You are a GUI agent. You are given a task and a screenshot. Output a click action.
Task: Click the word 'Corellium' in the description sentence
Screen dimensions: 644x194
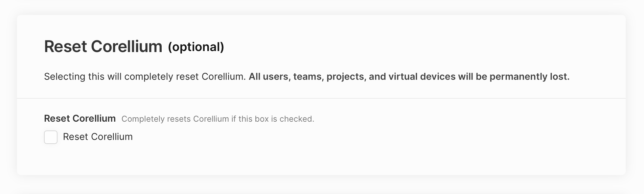(223, 77)
